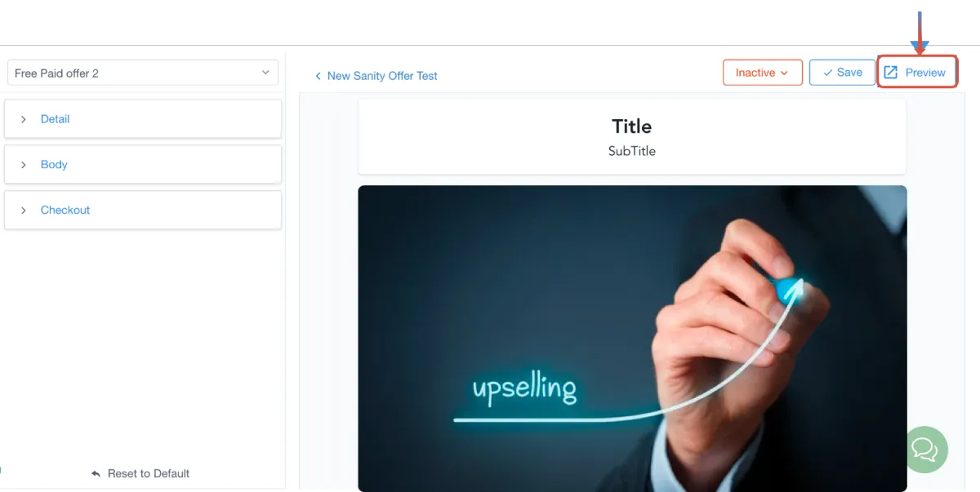The height and width of the screenshot is (492, 980).
Task: Open the Checkout panel label
Action: coord(65,211)
